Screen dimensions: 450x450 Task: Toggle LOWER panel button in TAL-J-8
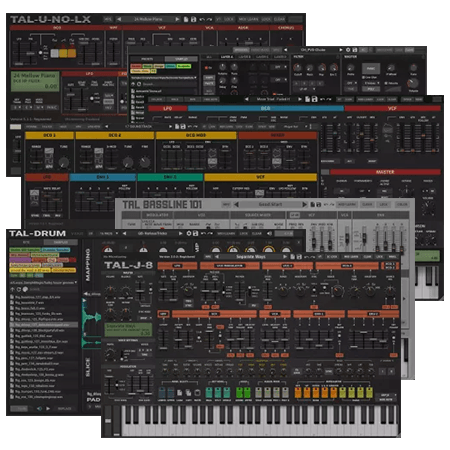tap(162, 392)
